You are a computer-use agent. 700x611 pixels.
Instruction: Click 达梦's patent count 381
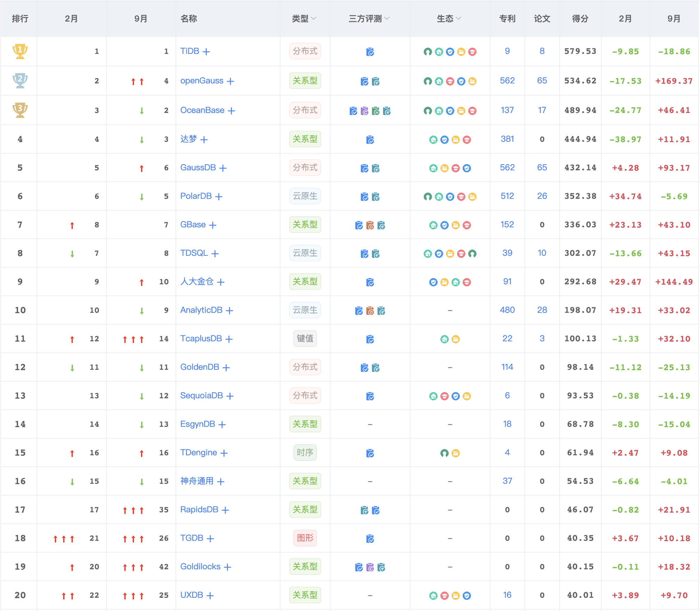(507, 139)
